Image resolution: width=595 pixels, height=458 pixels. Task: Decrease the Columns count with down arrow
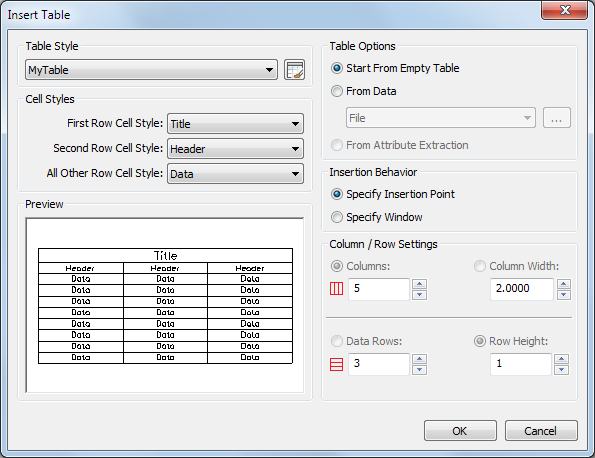pos(419,294)
